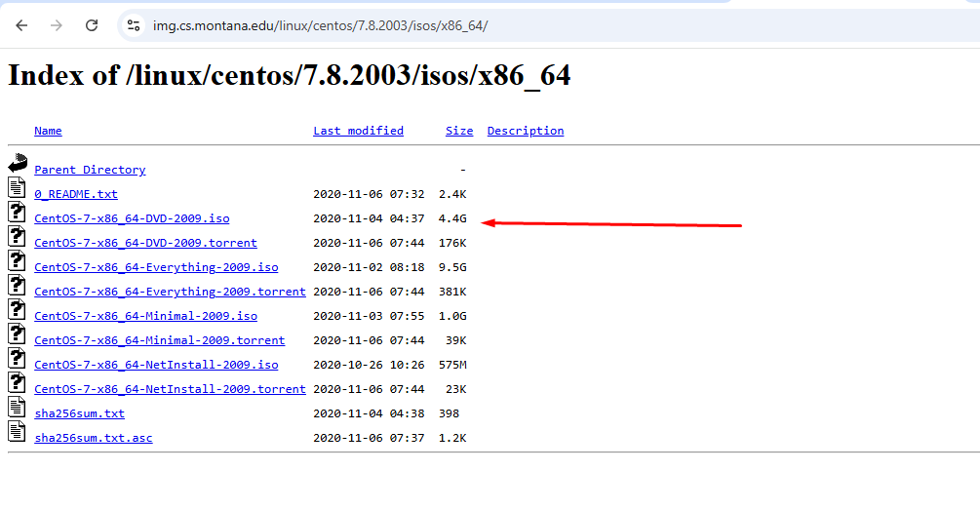Screen dimensions: 980x510
Task: Download CentOS-7-x86_64-Everything-2009.iso
Action: click(156, 267)
